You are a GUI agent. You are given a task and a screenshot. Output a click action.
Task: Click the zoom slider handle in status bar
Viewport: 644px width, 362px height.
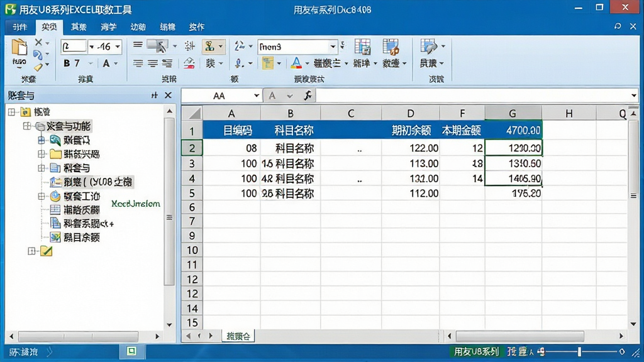(x=579, y=352)
